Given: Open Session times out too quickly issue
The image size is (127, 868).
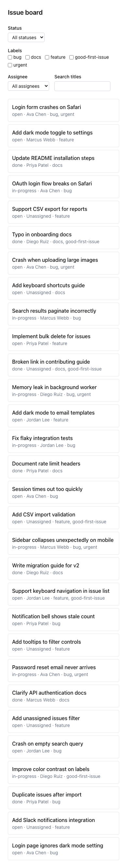Looking at the screenshot, I should point(63,492).
